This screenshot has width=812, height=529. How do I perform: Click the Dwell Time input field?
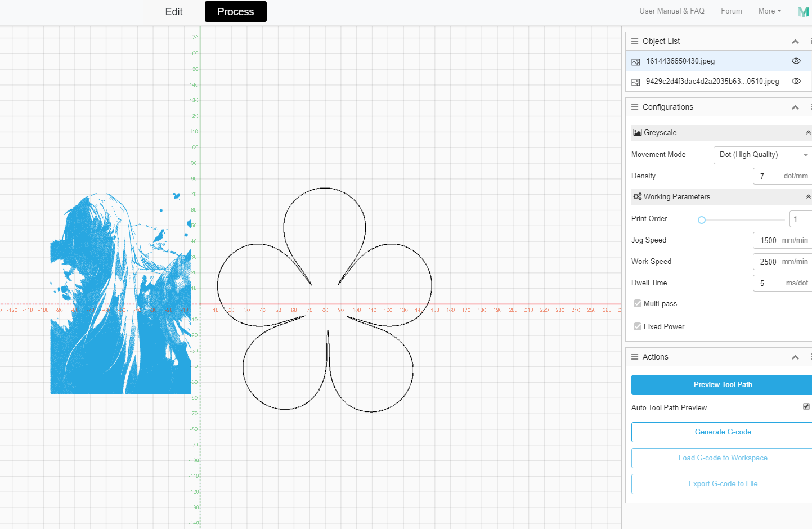pos(782,283)
